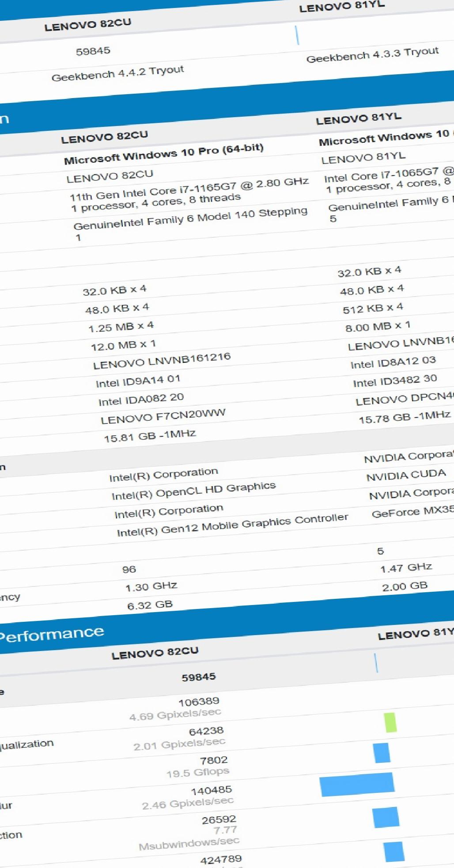This screenshot has width=454, height=868.
Task: Click the 'Intel ID8A12 03' value
Action: (x=393, y=362)
